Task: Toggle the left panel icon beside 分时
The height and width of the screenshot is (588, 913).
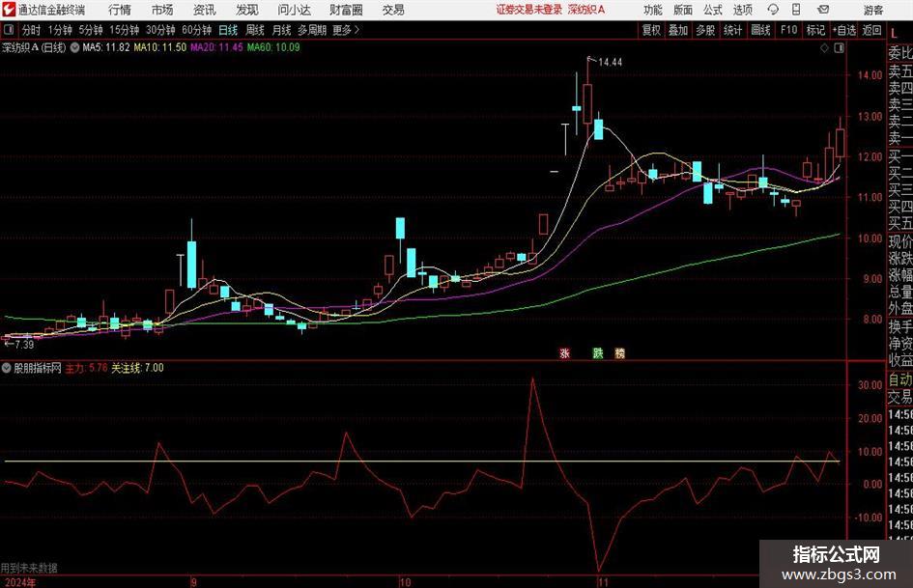Action: (9, 30)
